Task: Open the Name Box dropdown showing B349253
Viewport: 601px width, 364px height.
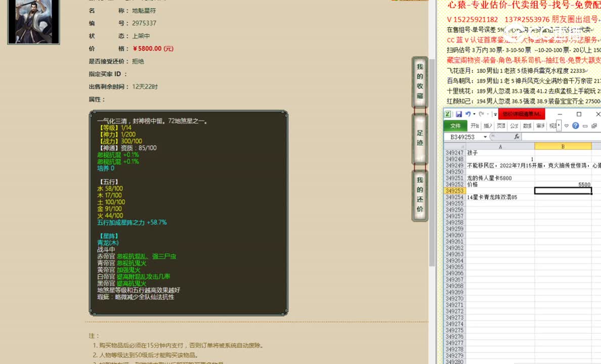Action: tap(485, 136)
